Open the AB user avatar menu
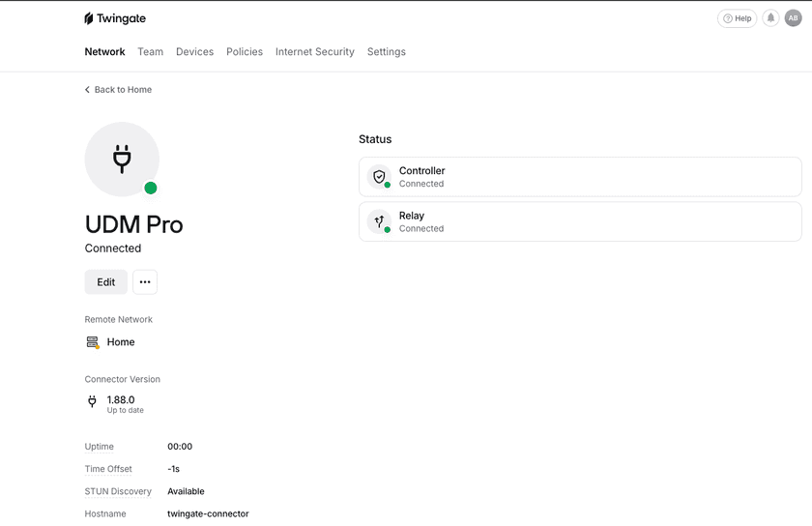This screenshot has height=526, width=812. [x=793, y=18]
